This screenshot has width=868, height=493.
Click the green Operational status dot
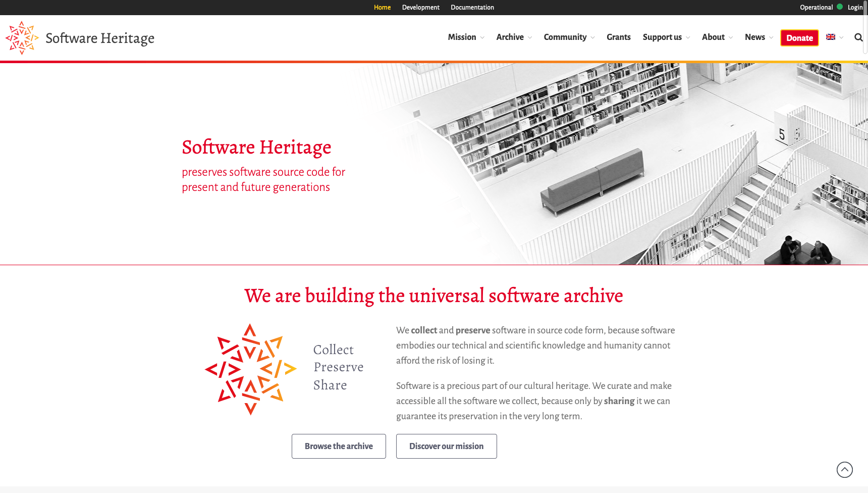click(840, 7)
